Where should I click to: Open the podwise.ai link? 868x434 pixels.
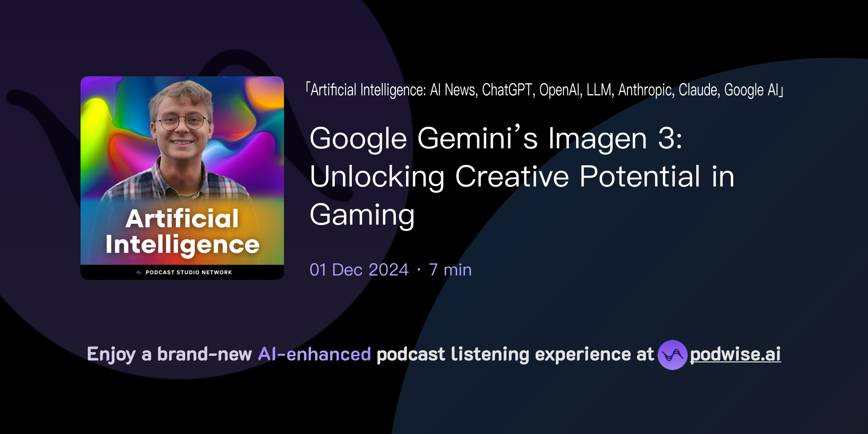pos(734,355)
